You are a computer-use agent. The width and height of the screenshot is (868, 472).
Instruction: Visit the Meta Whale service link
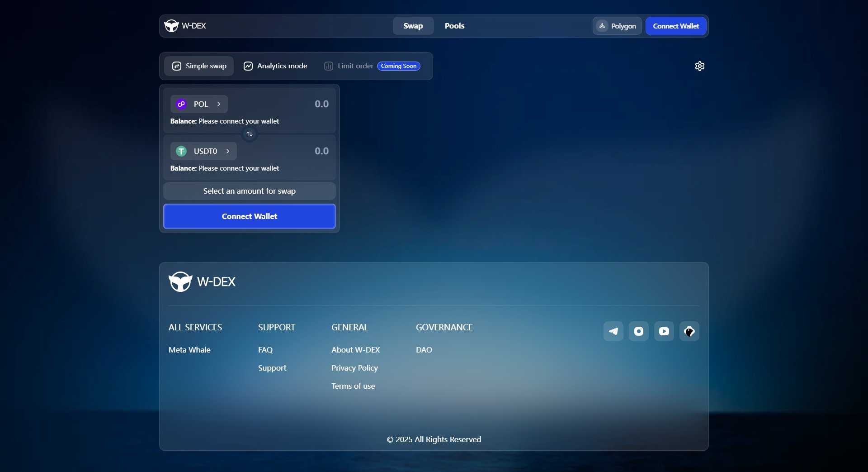coord(189,349)
